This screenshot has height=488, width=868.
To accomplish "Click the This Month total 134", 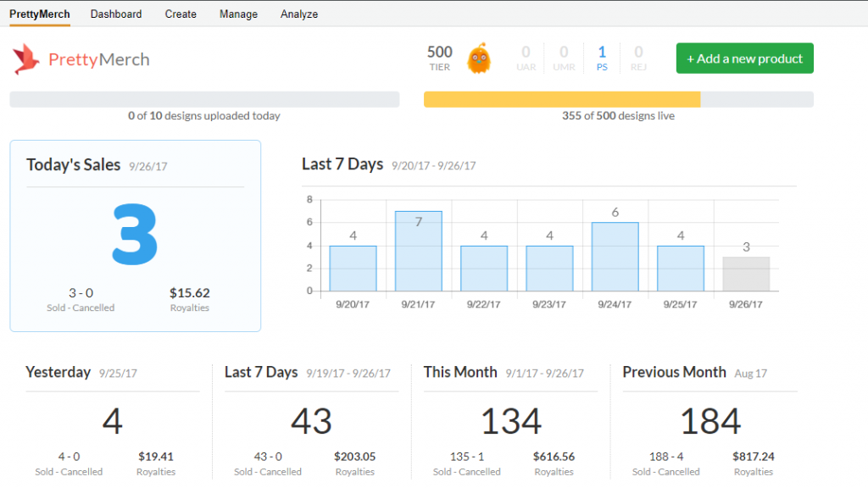I will coord(510,421).
